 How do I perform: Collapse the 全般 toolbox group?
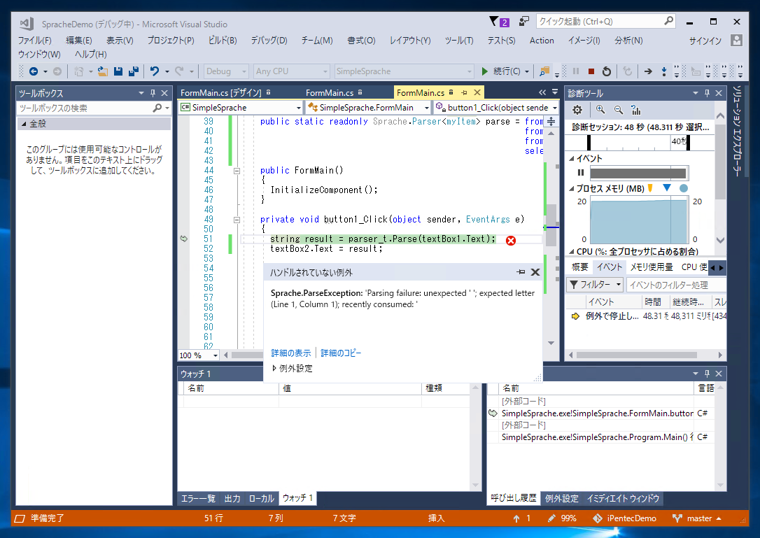[24, 124]
